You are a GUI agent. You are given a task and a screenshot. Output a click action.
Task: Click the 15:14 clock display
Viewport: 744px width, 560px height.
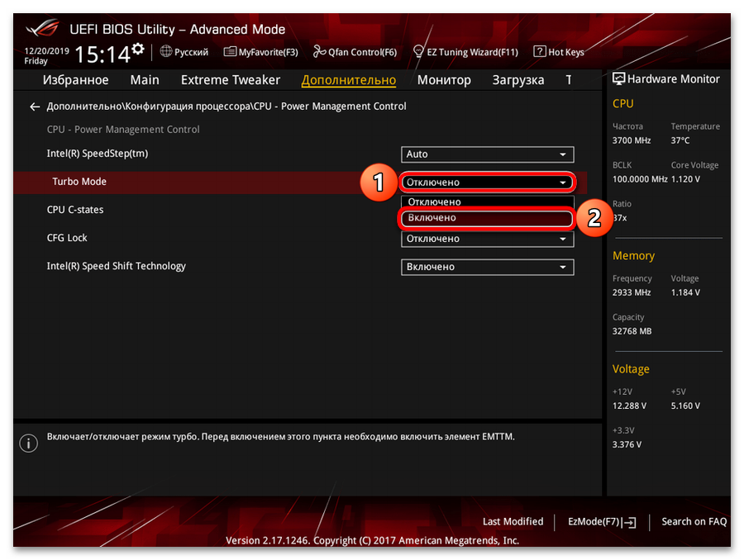pos(103,54)
